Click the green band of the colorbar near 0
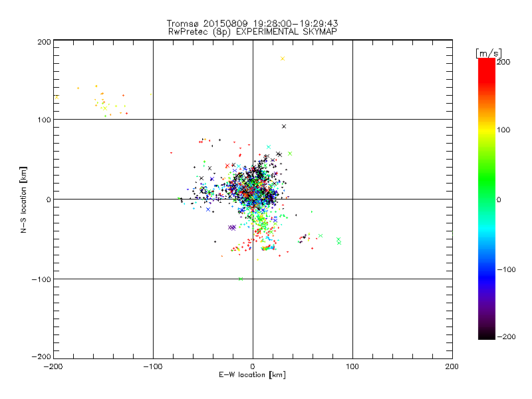The image size is (532, 399). coord(487,199)
